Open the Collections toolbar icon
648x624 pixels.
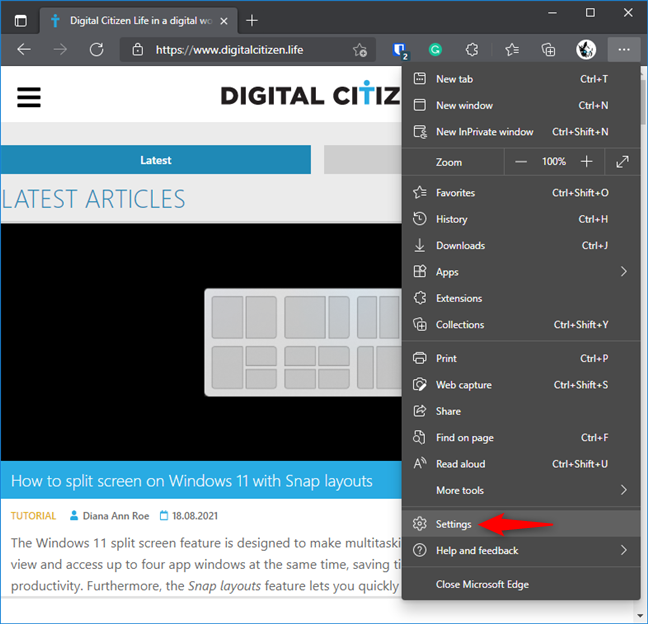(548, 49)
